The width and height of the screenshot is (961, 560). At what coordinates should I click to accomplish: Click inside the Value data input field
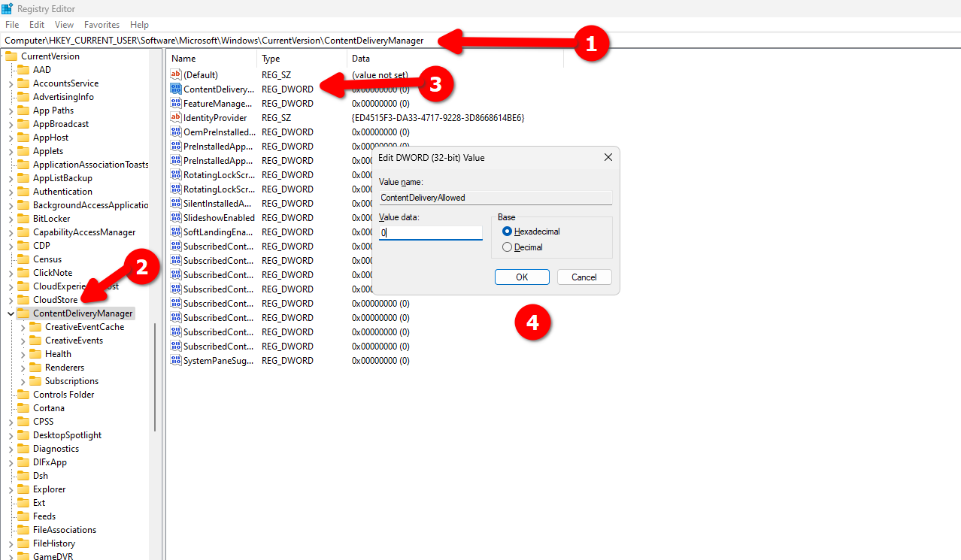coord(429,233)
